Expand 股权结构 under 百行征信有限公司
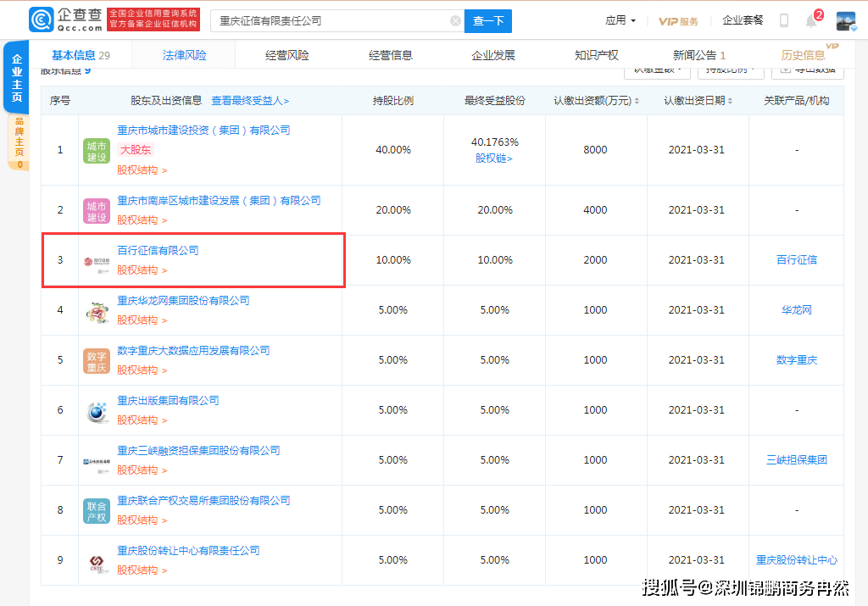 coord(142,270)
